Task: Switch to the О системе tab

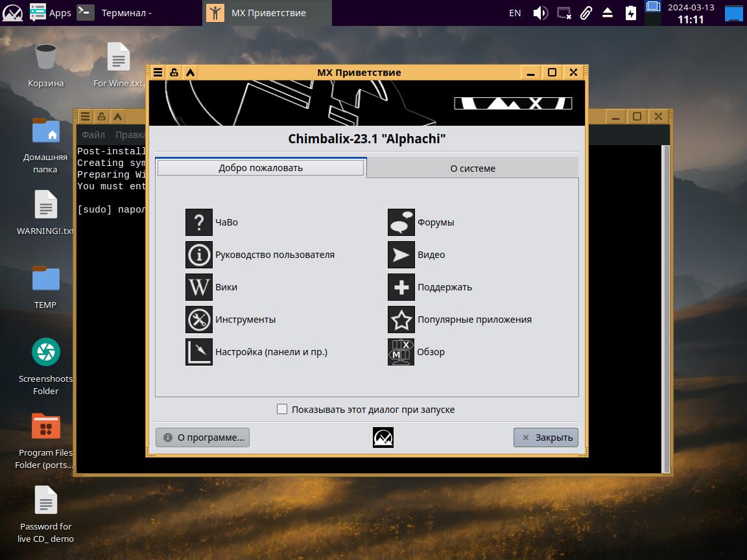Action: click(473, 168)
